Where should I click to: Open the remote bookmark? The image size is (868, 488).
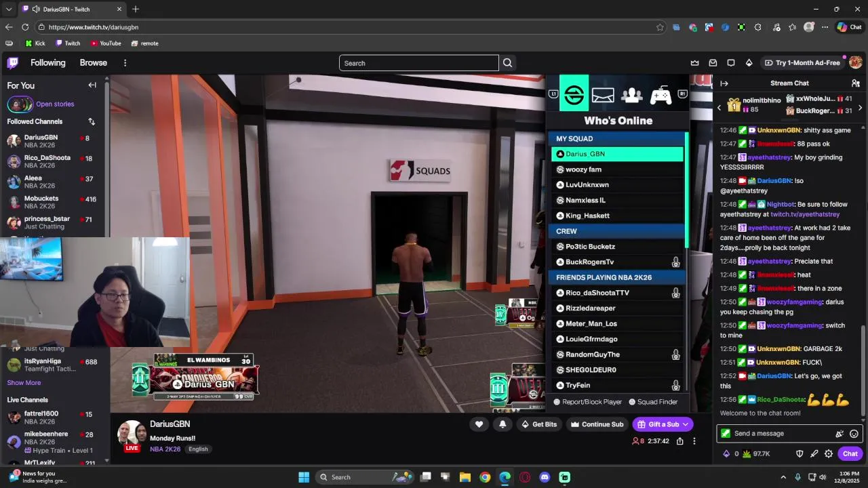coord(144,43)
